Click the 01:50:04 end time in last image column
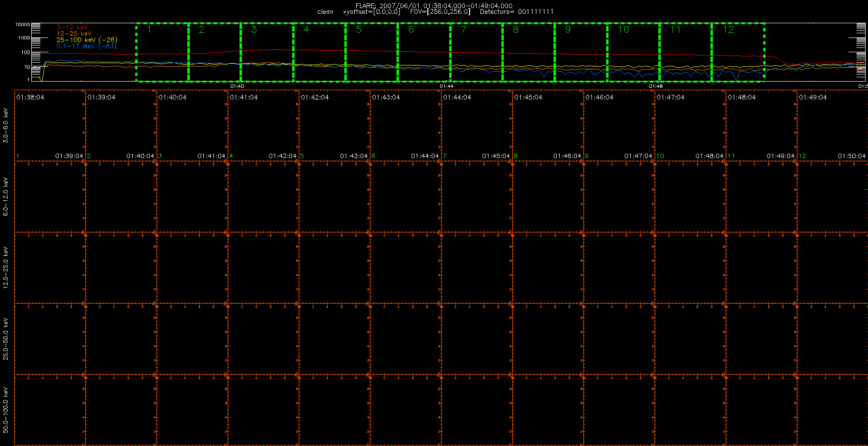Screen dimensions: 868x446 (852, 156)
